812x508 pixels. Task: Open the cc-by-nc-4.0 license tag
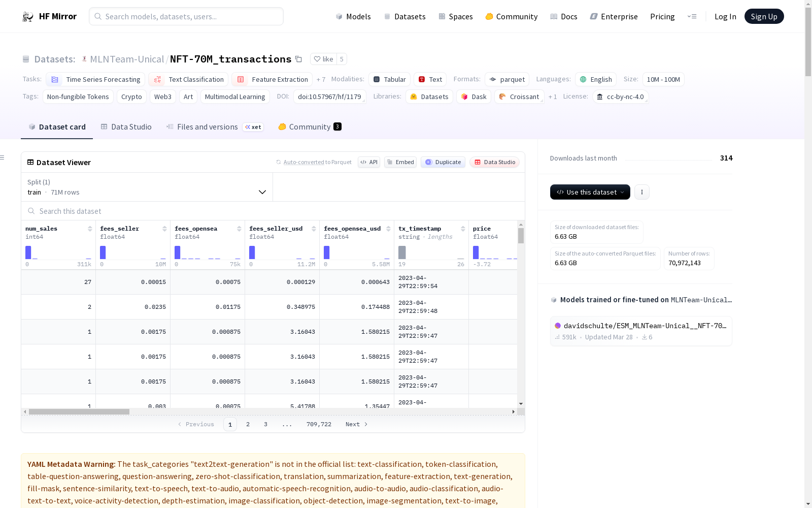[620, 97]
